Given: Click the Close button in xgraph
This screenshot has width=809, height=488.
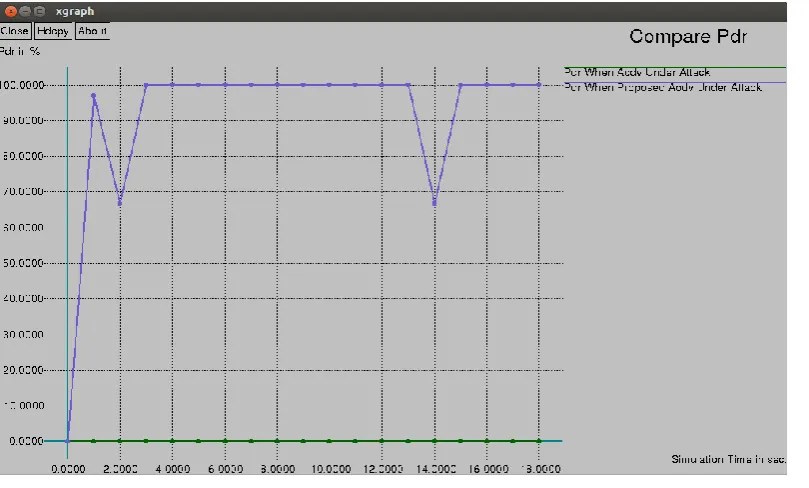Looking at the screenshot, I should pyautogui.click(x=14, y=31).
